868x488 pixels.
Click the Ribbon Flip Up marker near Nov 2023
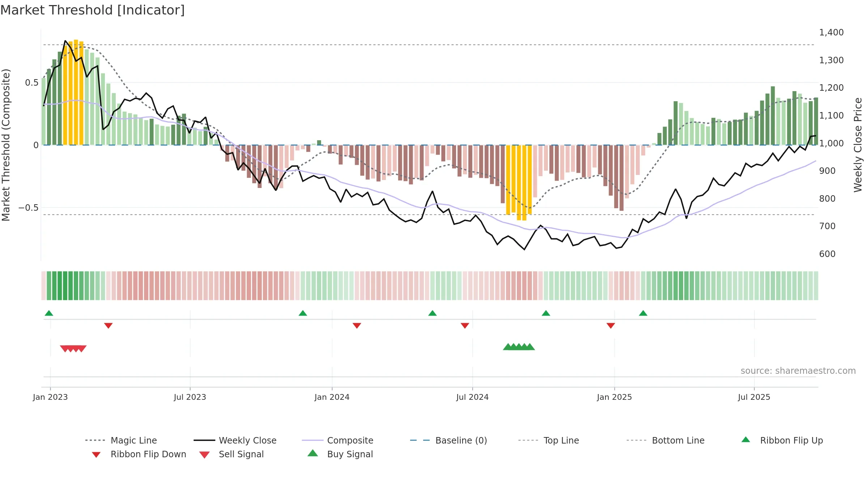point(303,313)
